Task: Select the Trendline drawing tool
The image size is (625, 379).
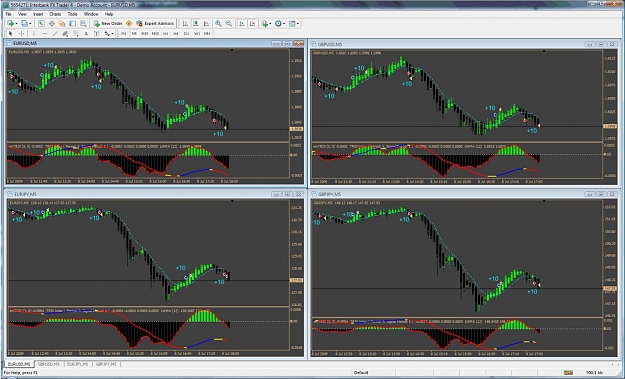Action: point(55,33)
